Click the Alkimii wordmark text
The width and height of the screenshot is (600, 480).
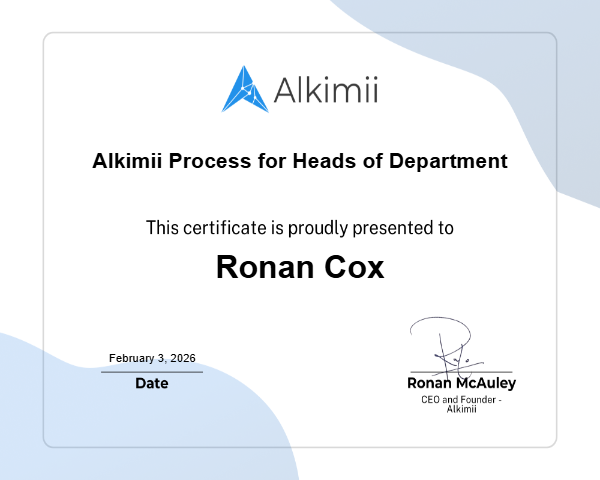pyautogui.click(x=326, y=90)
